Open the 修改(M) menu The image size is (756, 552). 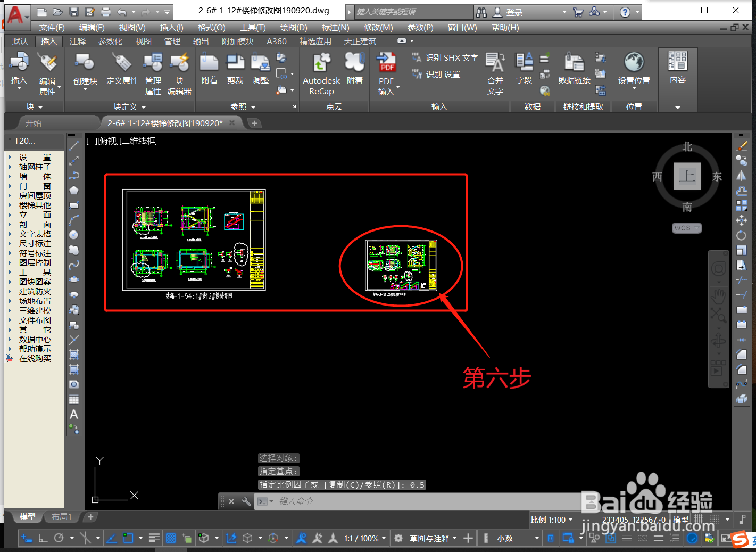point(378,28)
